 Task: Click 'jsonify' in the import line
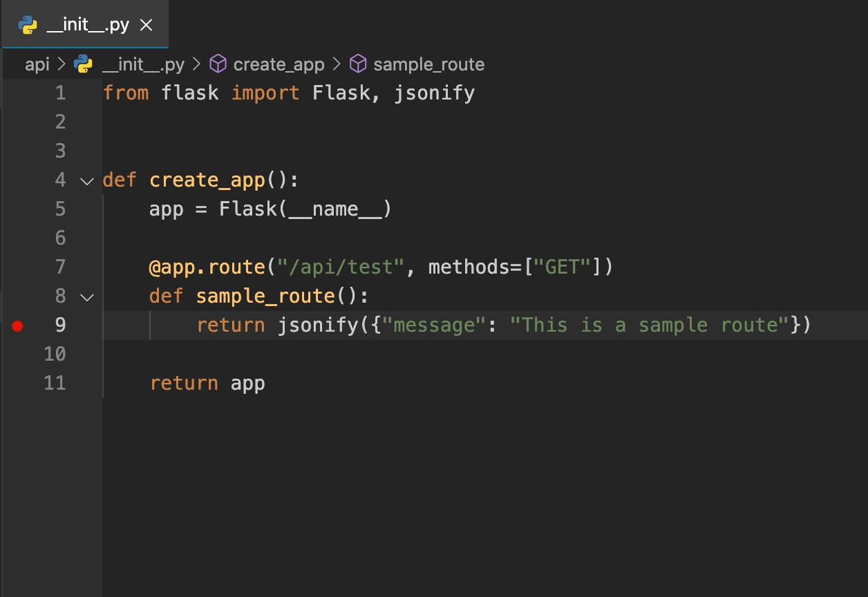click(434, 93)
